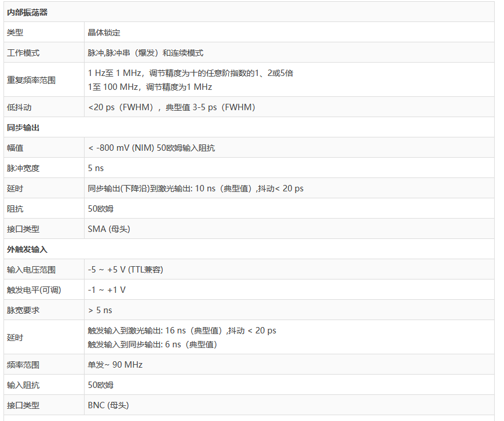504x421 pixels.
Task: Click the 重复频率范围 label cell
Action: [31, 80]
